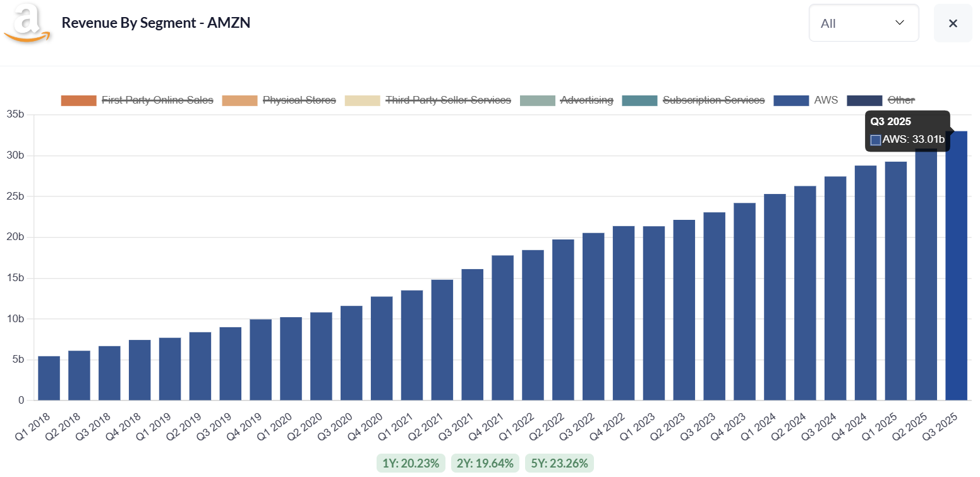Click the Q4 2021 bar
Viewport: 980px width, 477px height.
click(x=502, y=327)
